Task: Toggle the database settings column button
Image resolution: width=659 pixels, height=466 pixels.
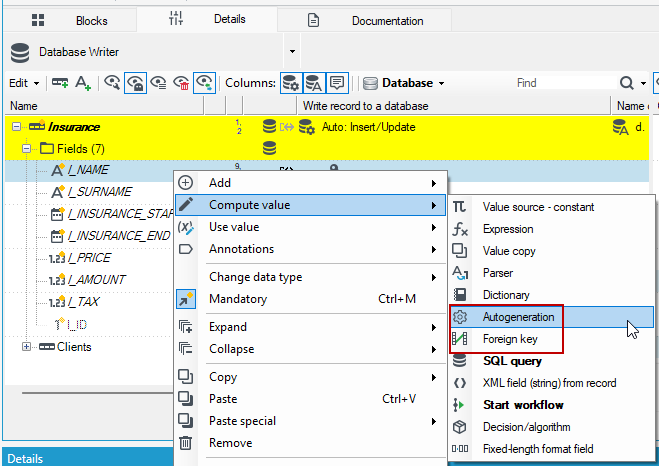Action: [291, 83]
